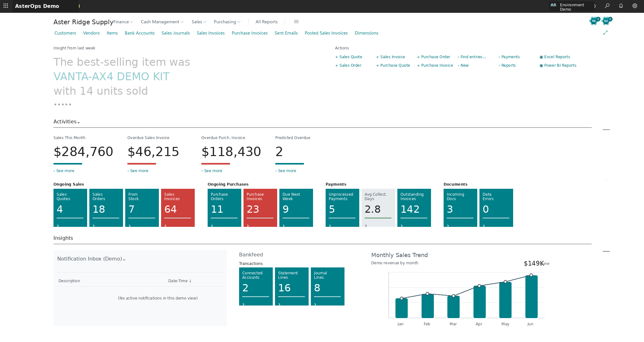See more under Overdue Purch. Invoice
Screen dimensions: 644x342
212,171
